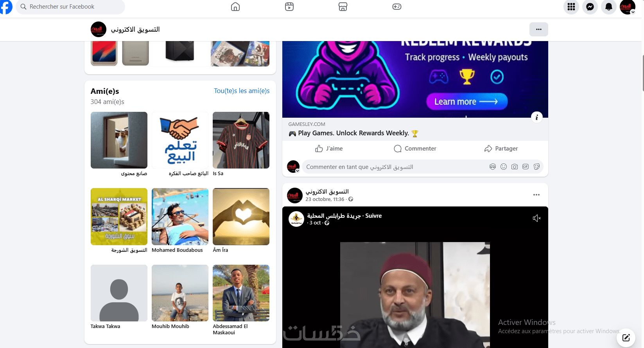644x348 pixels.
Task: Open the apps grid menu icon
Action: click(571, 7)
